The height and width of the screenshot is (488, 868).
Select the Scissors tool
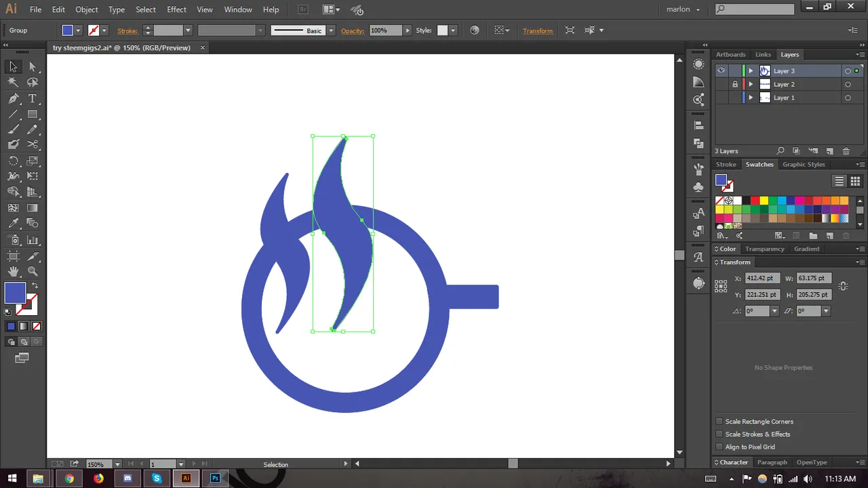[33, 144]
